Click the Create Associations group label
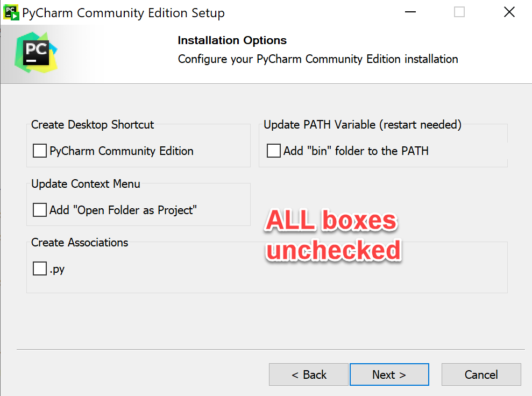 pos(79,243)
